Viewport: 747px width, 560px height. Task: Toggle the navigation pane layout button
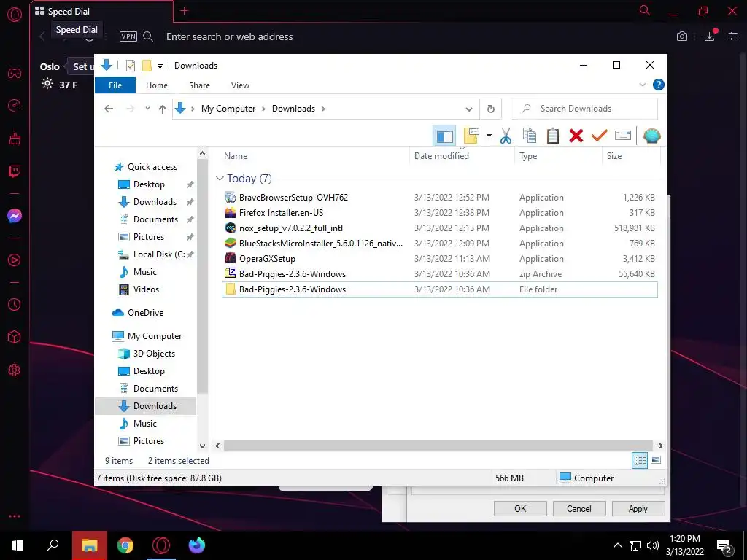point(444,136)
